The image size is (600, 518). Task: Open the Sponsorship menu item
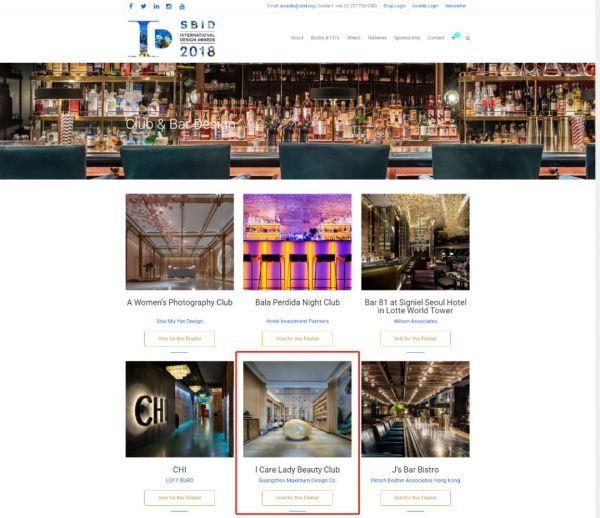pyautogui.click(x=407, y=38)
